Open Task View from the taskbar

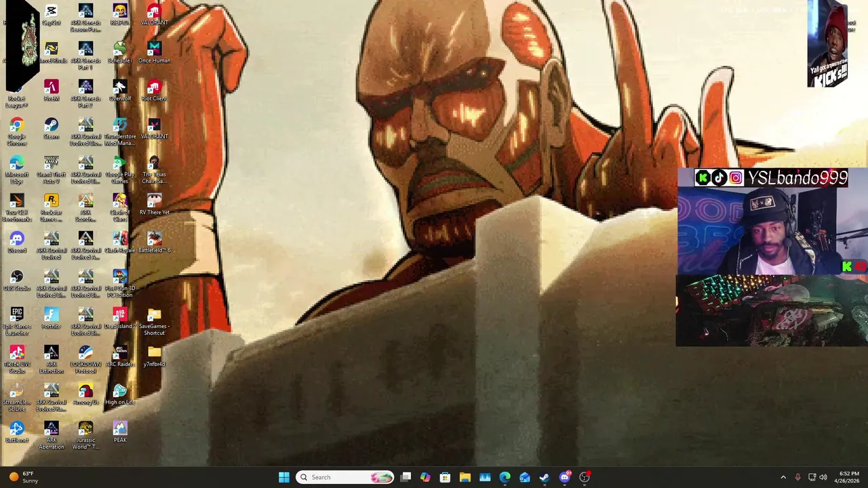(x=406, y=477)
